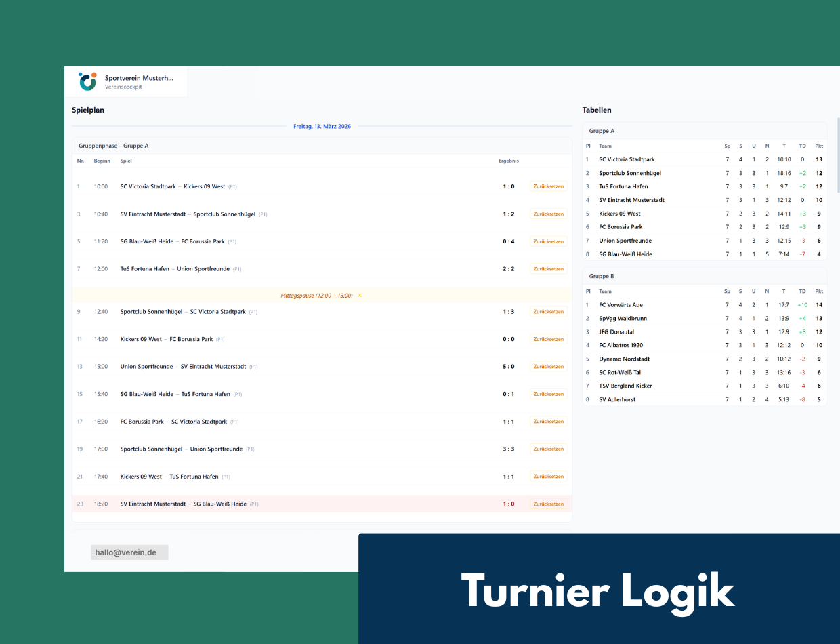Click the date divider Freitag, 13. März 2026

(x=322, y=126)
